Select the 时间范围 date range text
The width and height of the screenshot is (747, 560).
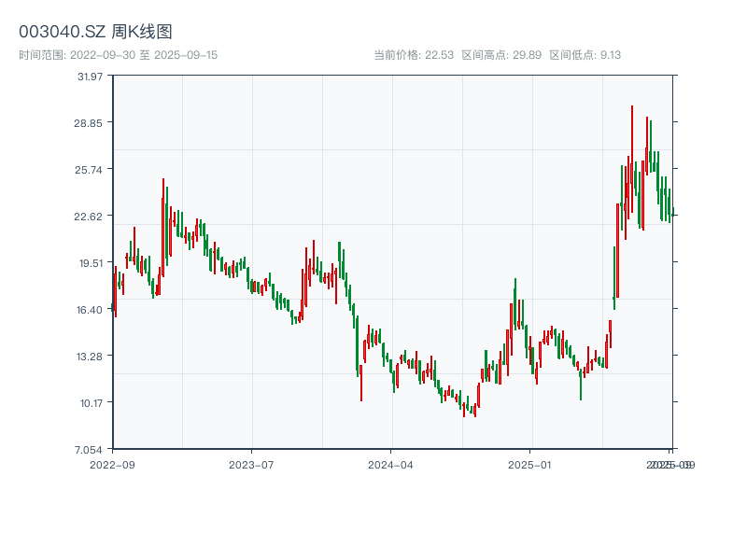[119, 55]
